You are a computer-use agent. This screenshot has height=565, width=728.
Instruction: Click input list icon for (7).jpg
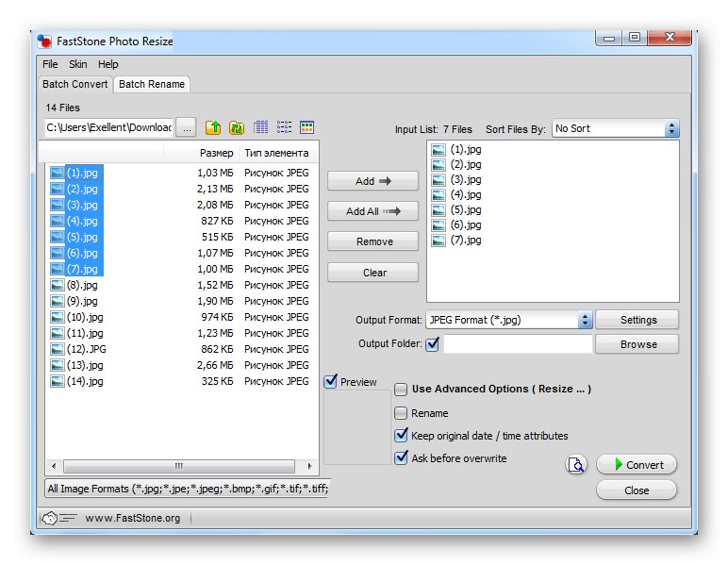[x=438, y=241]
